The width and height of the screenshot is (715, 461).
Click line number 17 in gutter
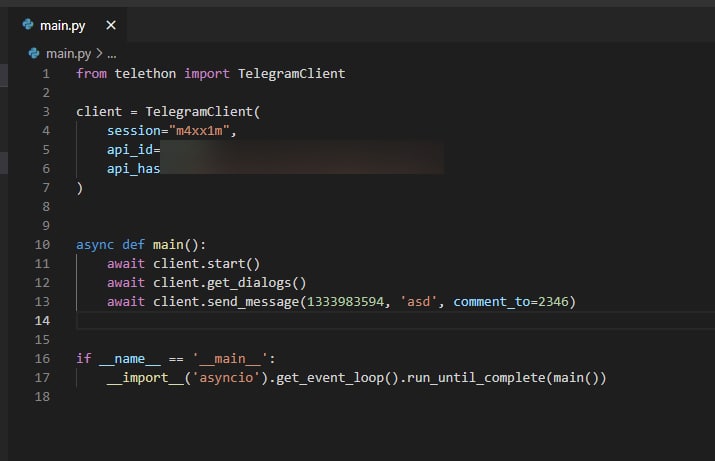tap(42, 378)
